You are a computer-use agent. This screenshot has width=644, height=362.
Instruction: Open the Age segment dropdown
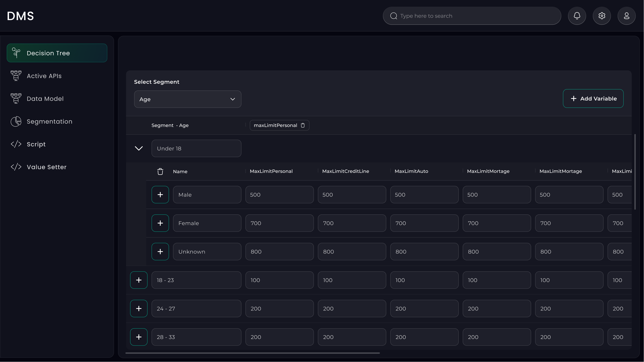(x=188, y=99)
